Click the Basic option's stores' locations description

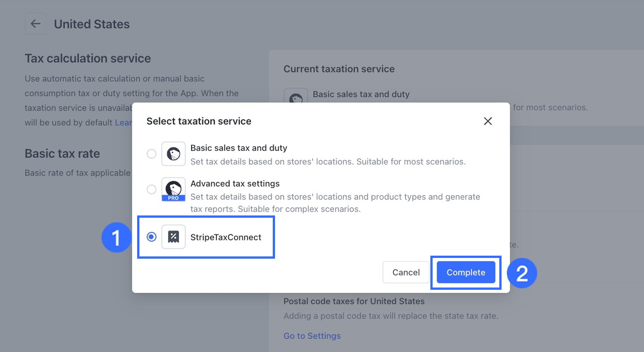point(328,162)
